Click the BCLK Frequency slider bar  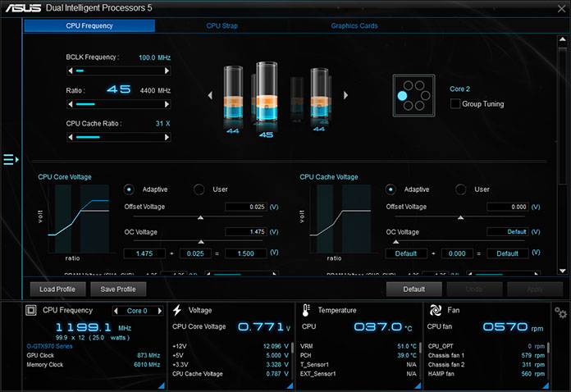click(x=119, y=71)
